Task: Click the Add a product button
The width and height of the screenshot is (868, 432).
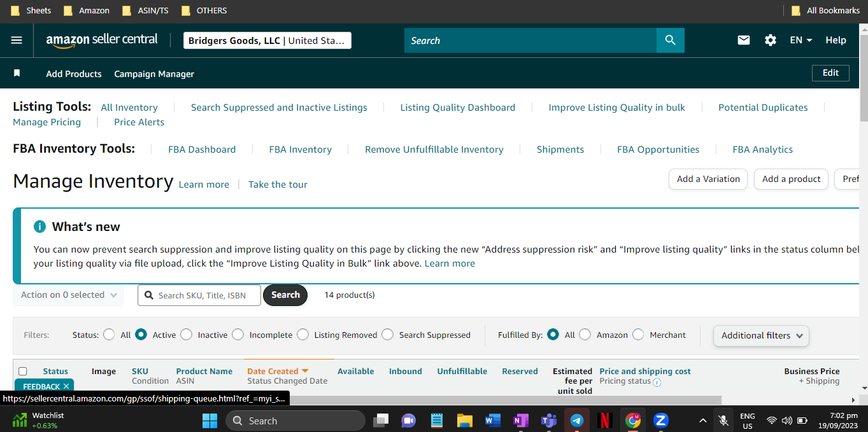Action: tap(792, 179)
